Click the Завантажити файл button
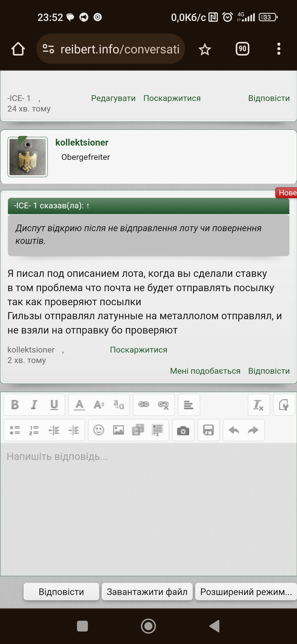 pyautogui.click(x=147, y=591)
